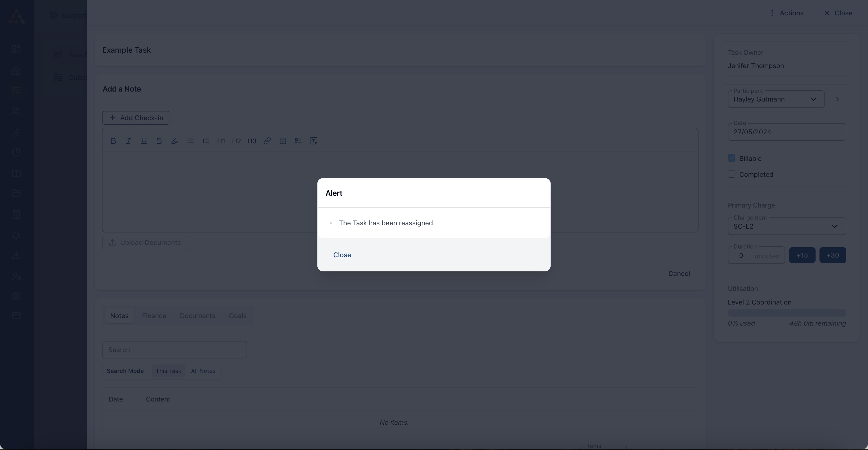Open the Charge Item dropdown

787,226
